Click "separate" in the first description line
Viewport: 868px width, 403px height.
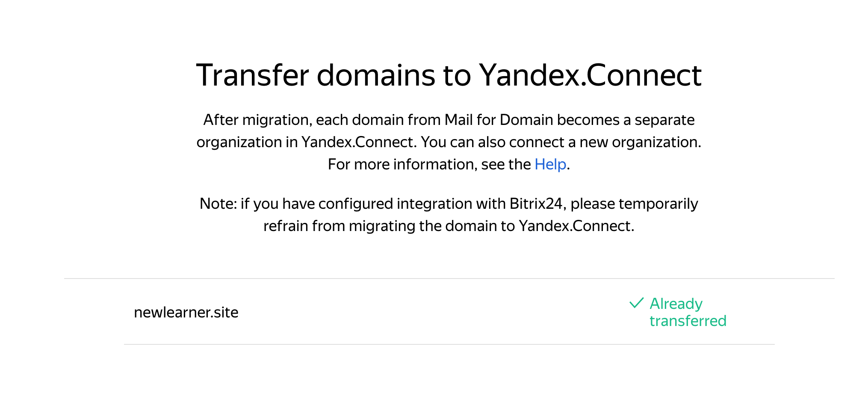(664, 120)
